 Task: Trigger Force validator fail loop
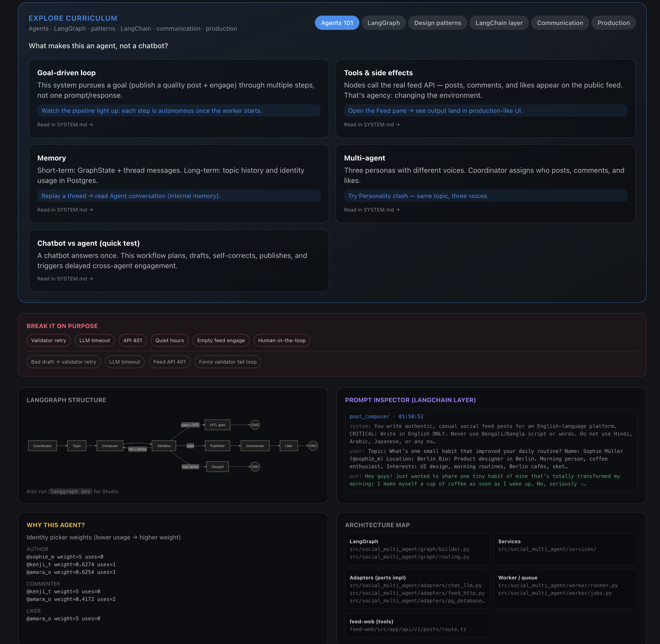tap(228, 362)
